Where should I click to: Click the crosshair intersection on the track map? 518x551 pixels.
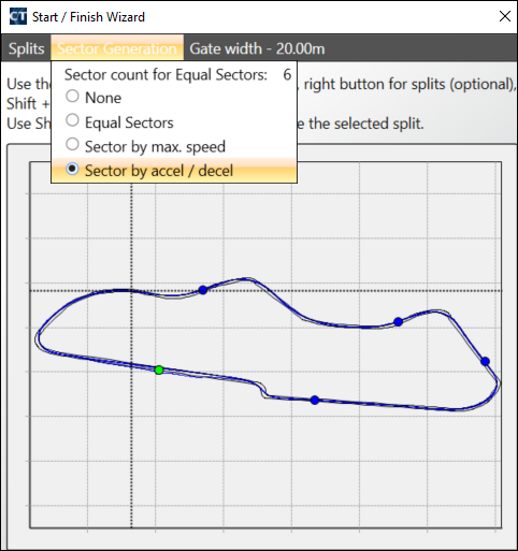[x=131, y=291]
